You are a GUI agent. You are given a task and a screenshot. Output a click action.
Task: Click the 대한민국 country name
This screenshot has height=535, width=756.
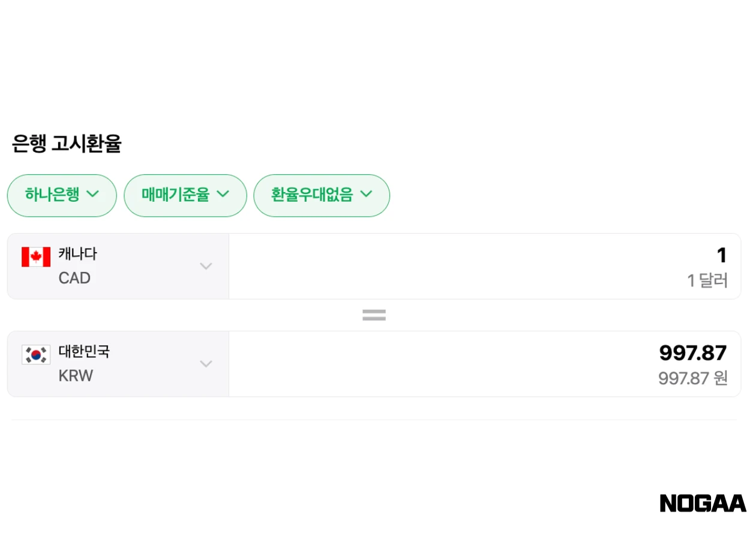click(85, 352)
